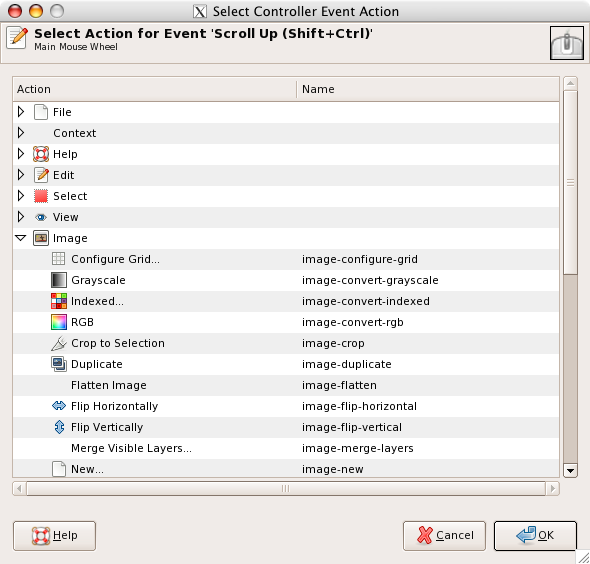Sort by the Action column header

pyautogui.click(x=155, y=89)
